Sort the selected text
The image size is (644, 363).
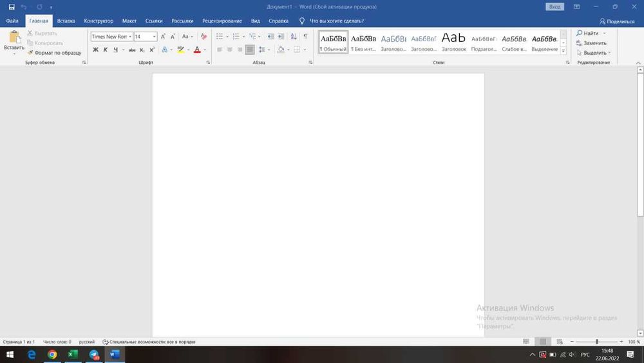[294, 37]
